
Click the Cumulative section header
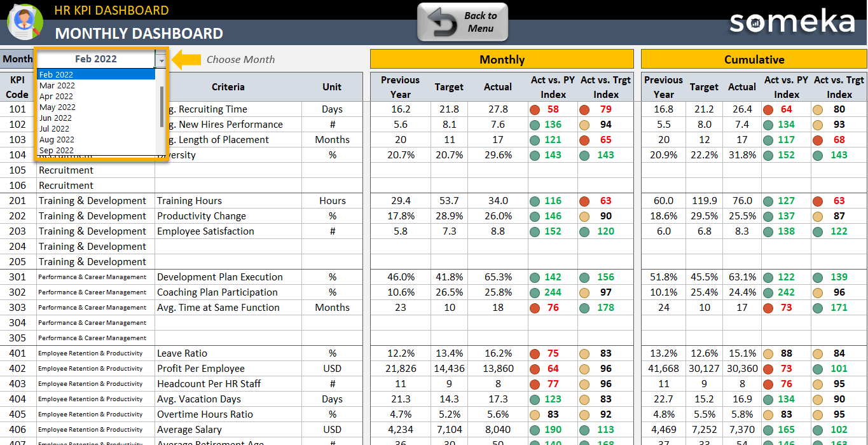[754, 59]
